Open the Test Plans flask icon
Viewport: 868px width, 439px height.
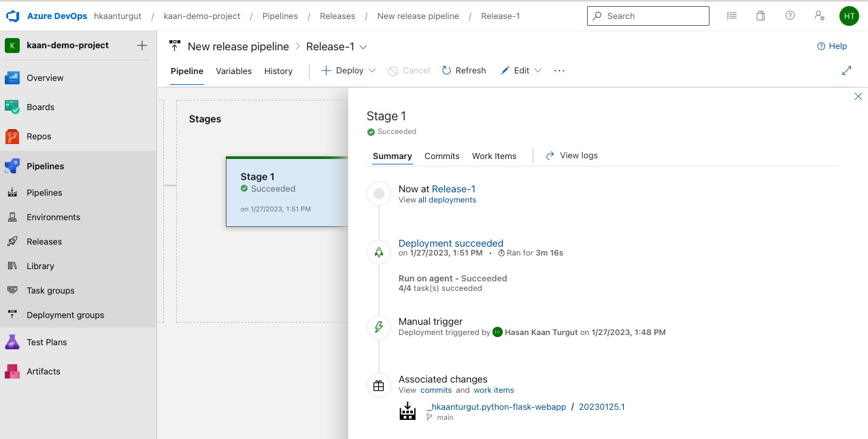click(x=12, y=342)
